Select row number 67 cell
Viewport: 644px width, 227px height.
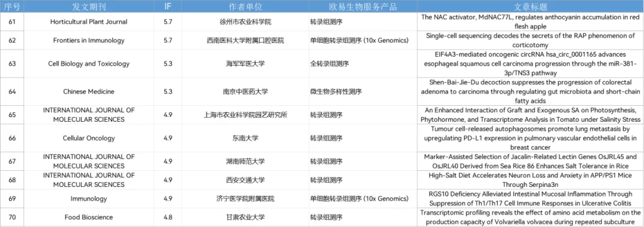(12, 161)
